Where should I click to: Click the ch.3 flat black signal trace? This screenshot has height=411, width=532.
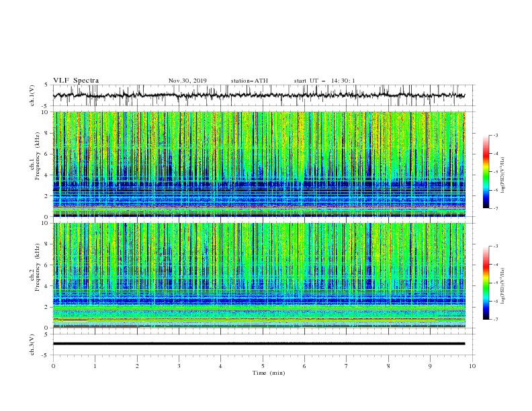259,344
